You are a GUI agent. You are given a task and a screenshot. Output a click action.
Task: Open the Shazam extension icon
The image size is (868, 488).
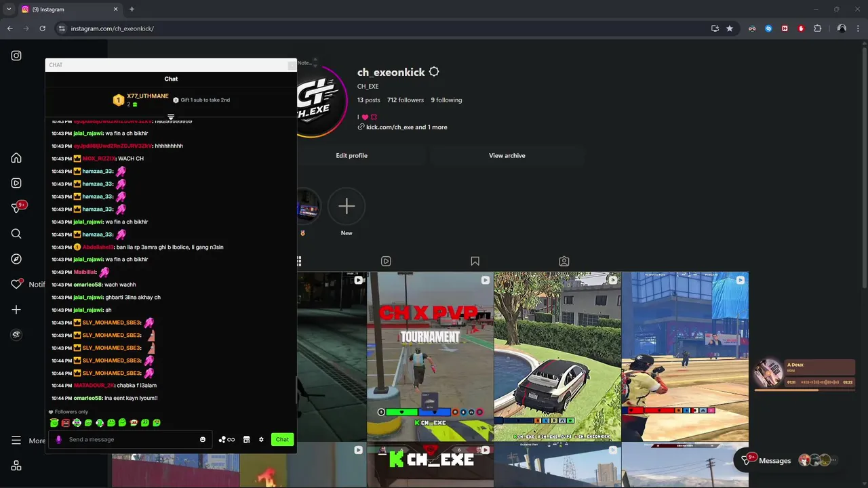[768, 28]
